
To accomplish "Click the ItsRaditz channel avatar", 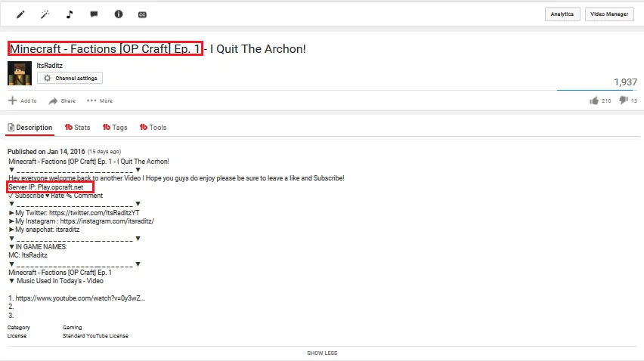I will click(x=20, y=73).
